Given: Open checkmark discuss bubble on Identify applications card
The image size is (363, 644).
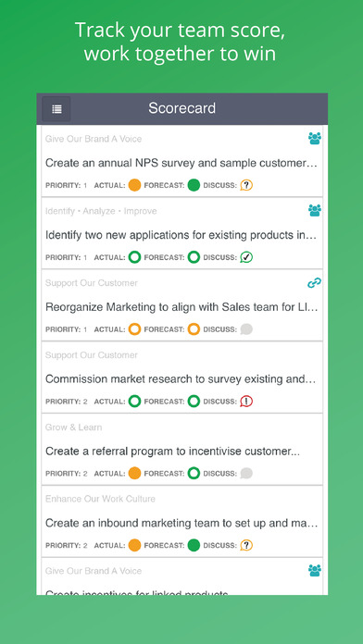Looking at the screenshot, I should [x=246, y=257].
